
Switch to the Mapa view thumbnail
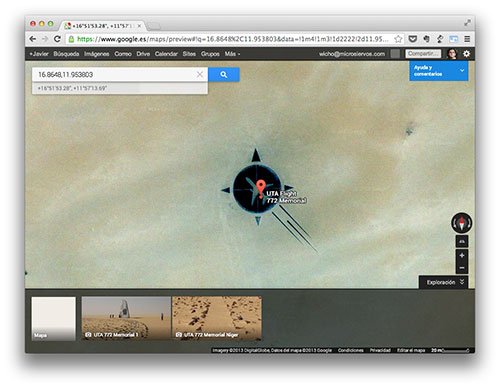[x=54, y=318]
